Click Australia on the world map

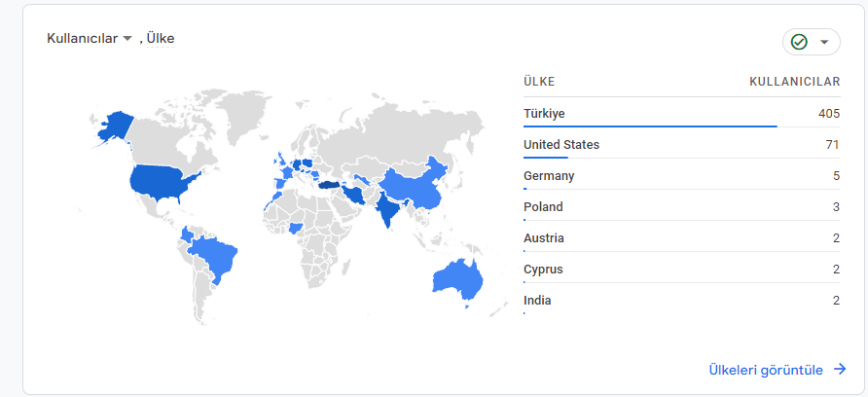pos(458,277)
